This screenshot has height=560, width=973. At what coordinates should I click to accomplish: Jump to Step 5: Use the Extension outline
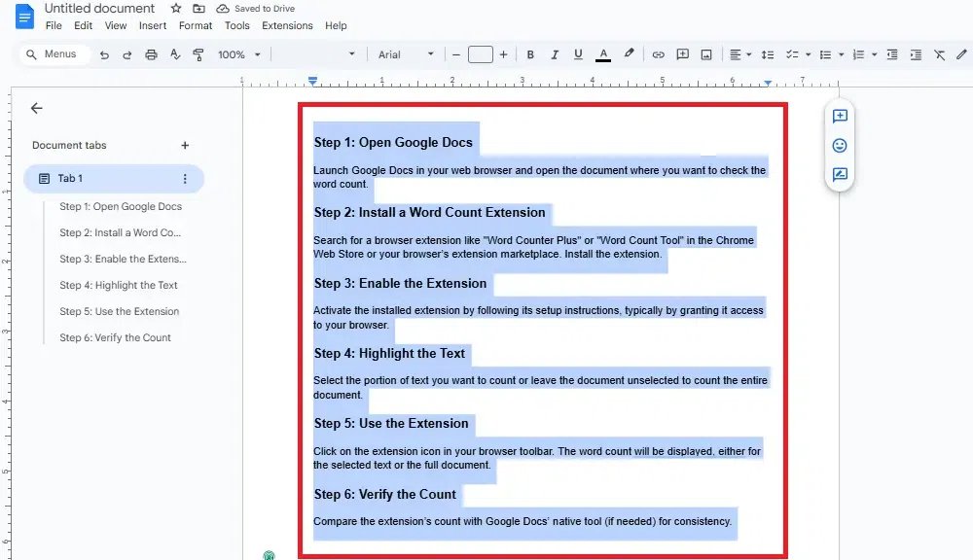119,311
